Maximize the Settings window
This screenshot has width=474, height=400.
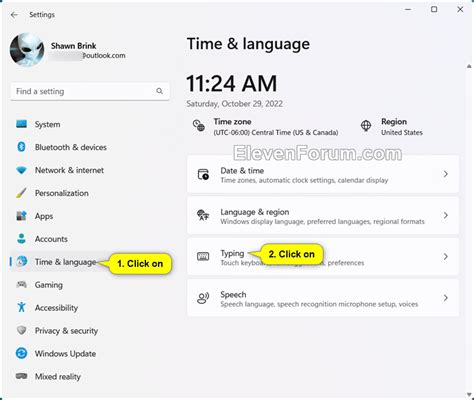tap(434, 9)
